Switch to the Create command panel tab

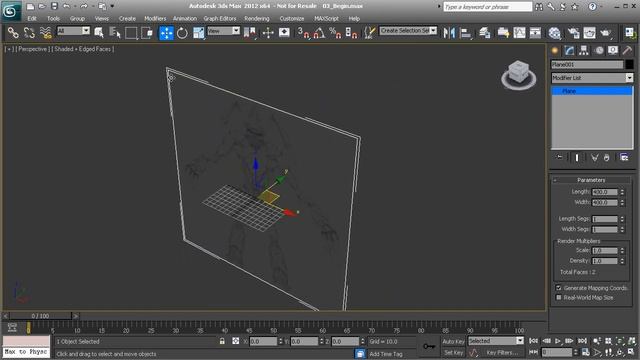pyautogui.click(x=555, y=51)
